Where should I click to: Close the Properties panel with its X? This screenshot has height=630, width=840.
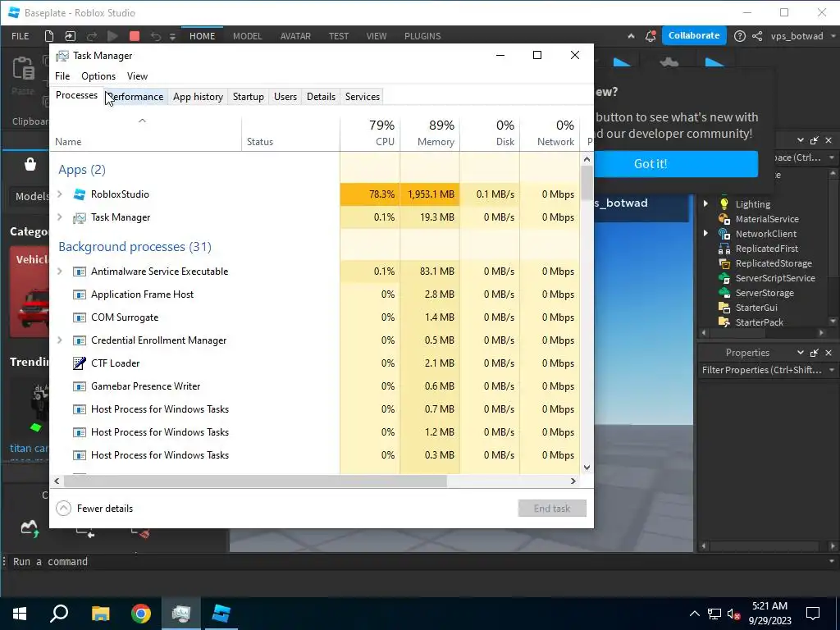(829, 353)
